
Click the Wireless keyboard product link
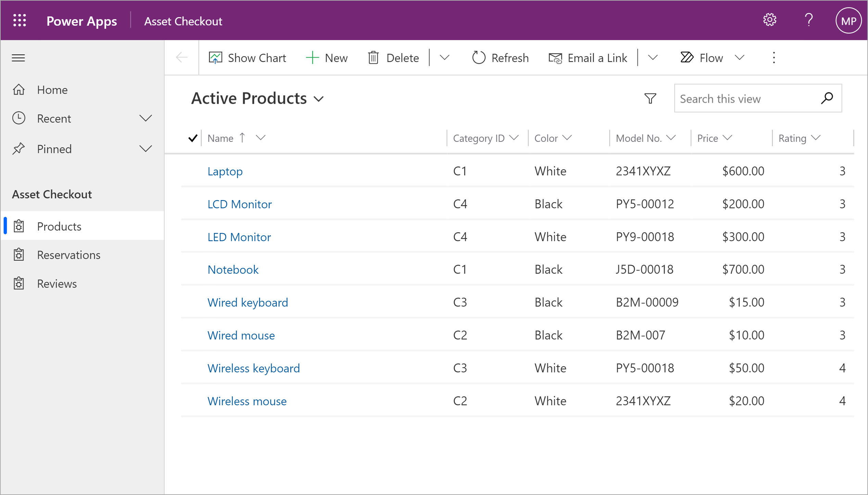[253, 367]
